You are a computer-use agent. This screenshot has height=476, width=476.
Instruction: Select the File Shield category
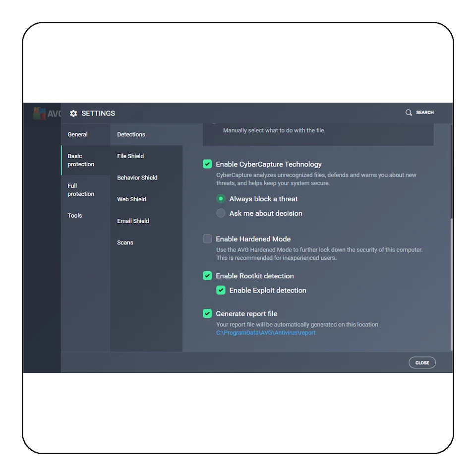[130, 156]
